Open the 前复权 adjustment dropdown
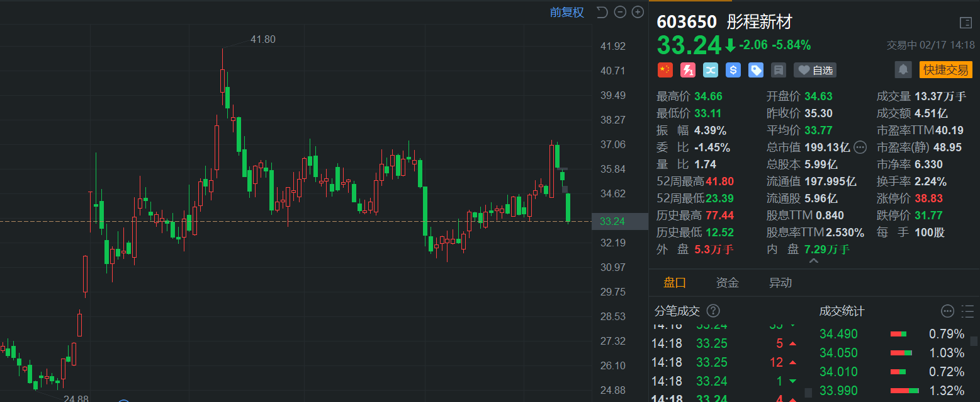The width and height of the screenshot is (980, 402). (x=566, y=12)
